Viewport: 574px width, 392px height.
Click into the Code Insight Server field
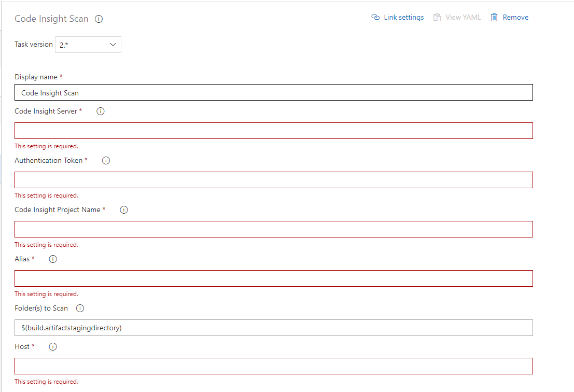(x=273, y=131)
